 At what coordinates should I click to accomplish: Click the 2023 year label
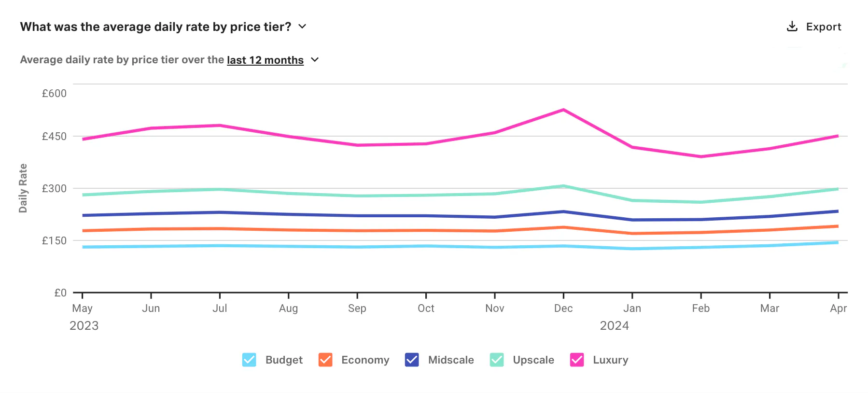pos(84,326)
